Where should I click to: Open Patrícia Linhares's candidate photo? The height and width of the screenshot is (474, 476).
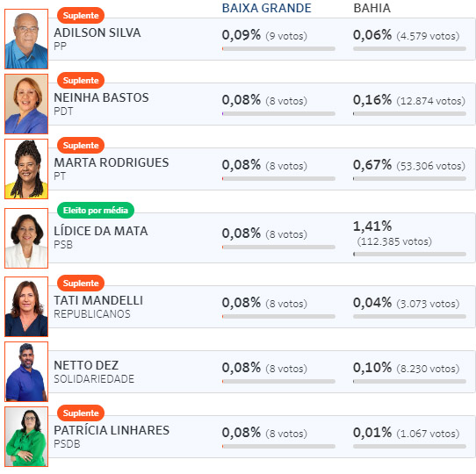(x=26, y=436)
